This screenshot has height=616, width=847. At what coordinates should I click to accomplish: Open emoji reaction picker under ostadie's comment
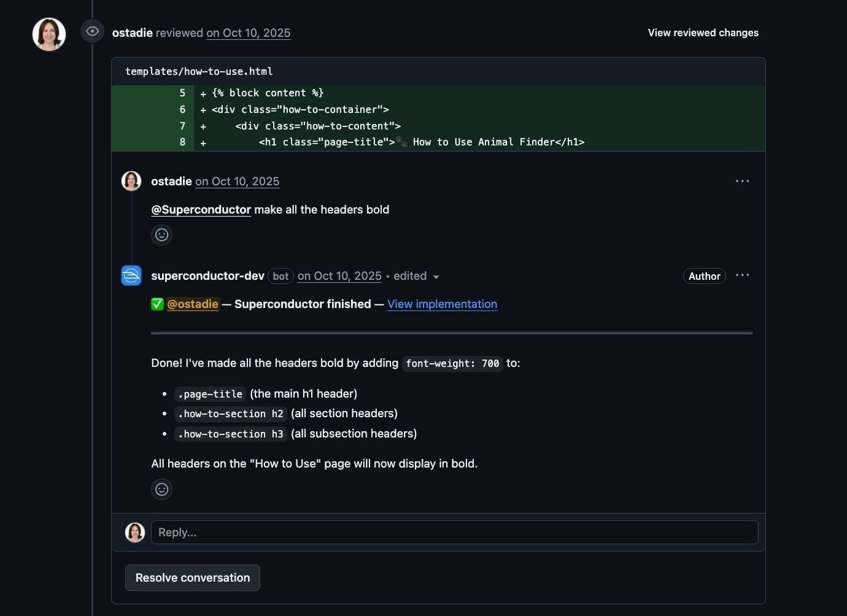click(x=161, y=234)
